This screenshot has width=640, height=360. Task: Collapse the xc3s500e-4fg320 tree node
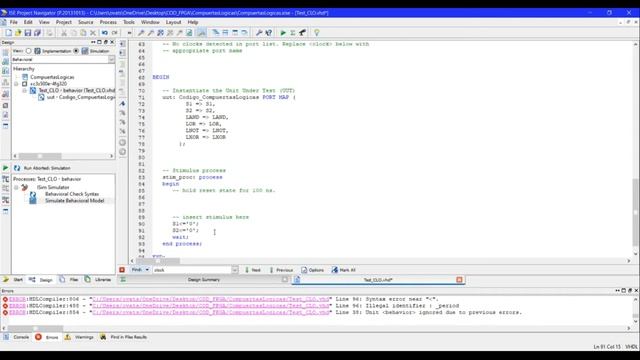[x=16, y=84]
